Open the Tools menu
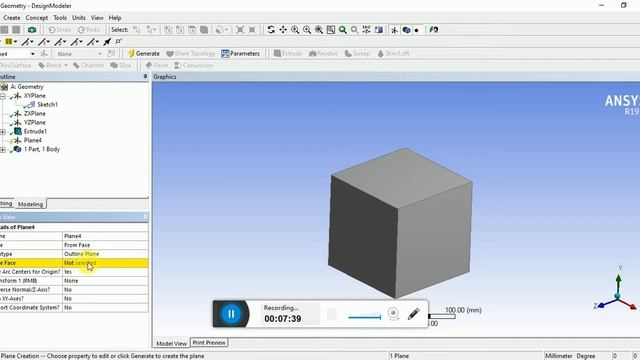The height and width of the screenshot is (360, 640). click(60, 18)
